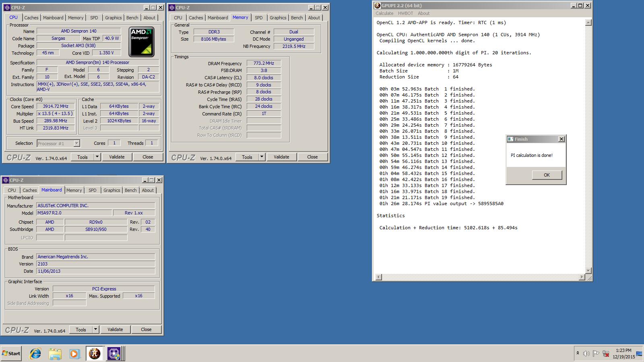Expand Tools arrow in CPU-Z Memory window
Screen dimensions: 644x362
pyautogui.click(x=262, y=157)
